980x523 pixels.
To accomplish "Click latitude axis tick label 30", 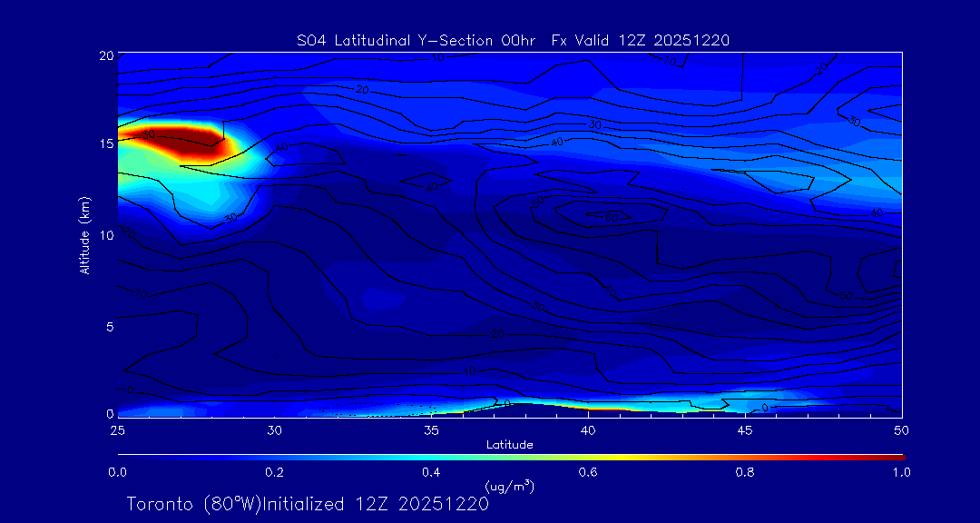I will pyautogui.click(x=274, y=430).
